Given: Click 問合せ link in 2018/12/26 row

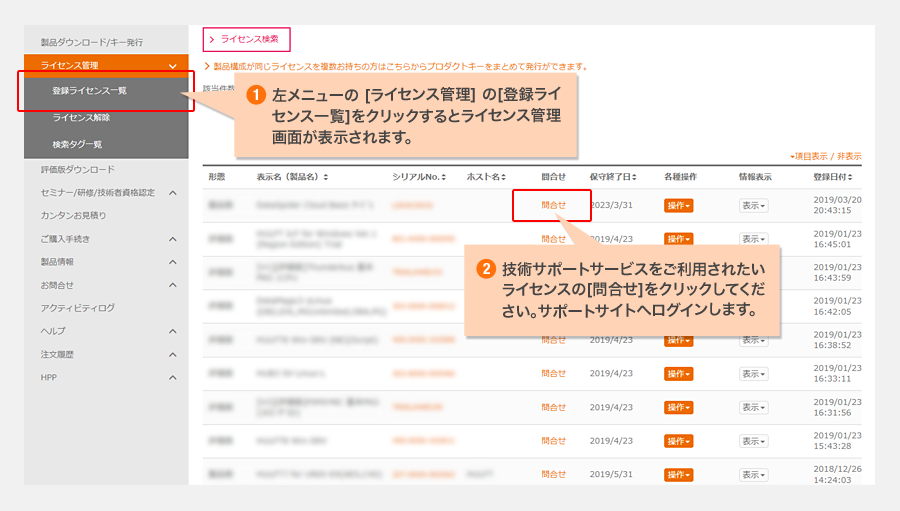Looking at the screenshot, I should coord(553,474).
